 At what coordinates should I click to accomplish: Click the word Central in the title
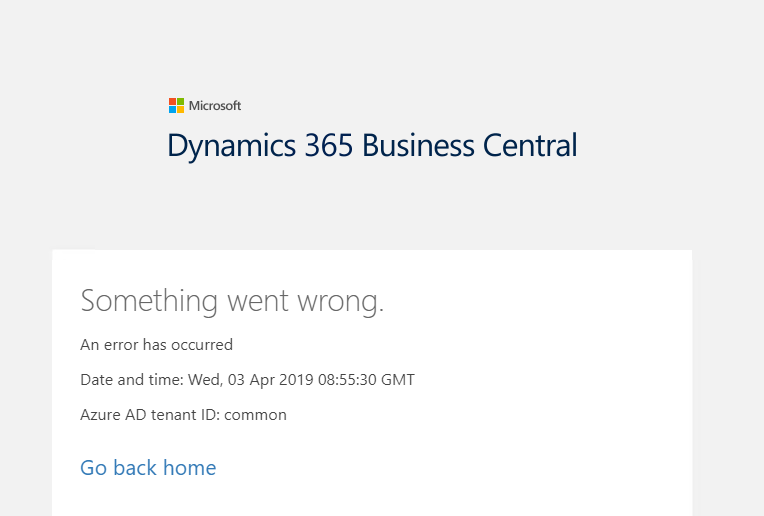tap(530, 146)
